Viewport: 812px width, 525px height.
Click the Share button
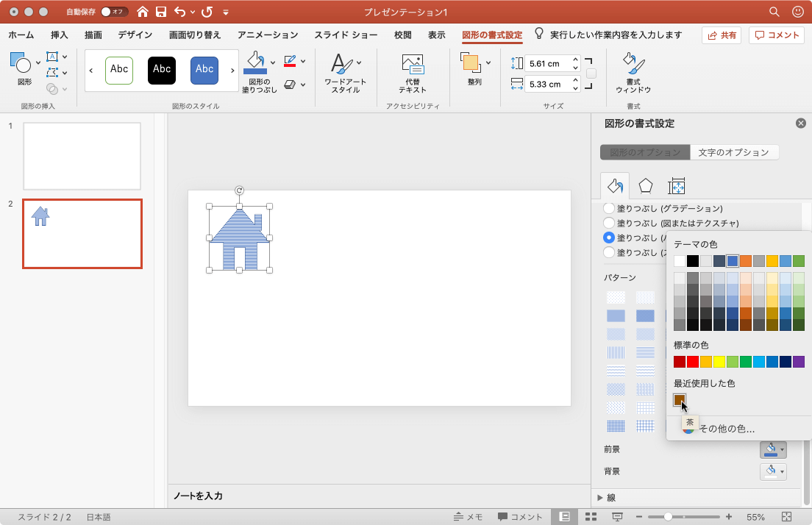coord(721,35)
